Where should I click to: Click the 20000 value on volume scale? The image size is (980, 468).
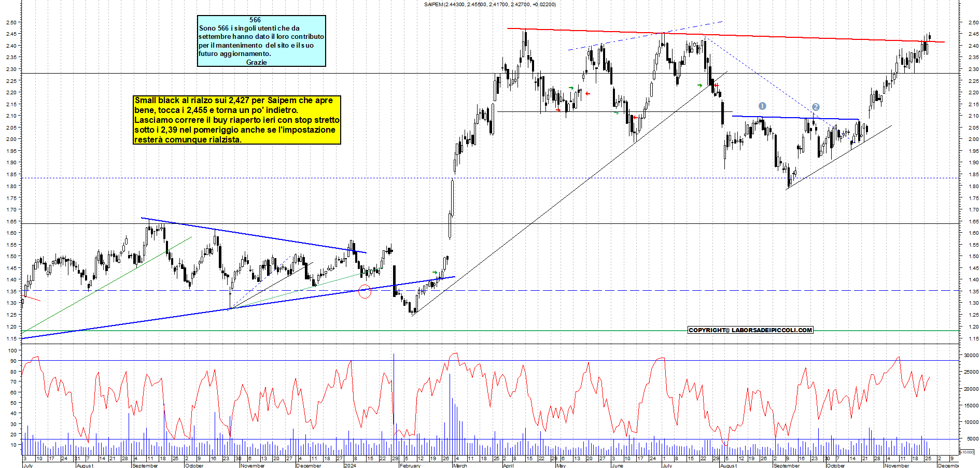(971, 389)
